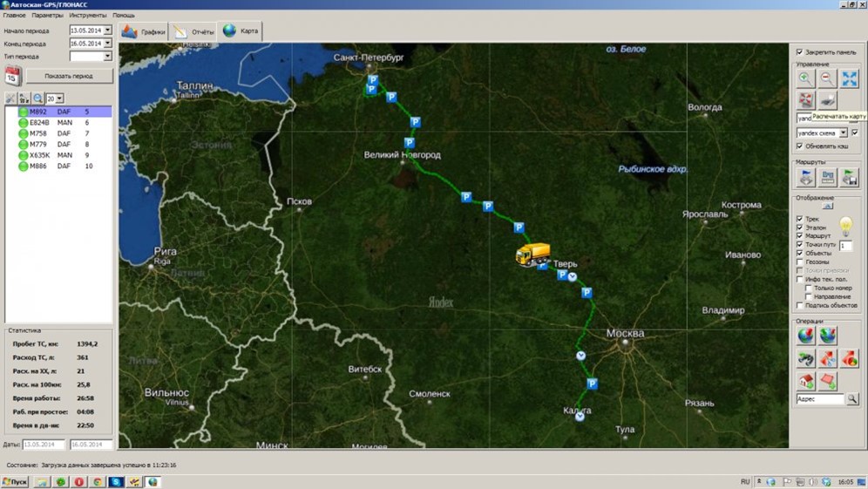Click the first route flag icon under Маршруты
The width and height of the screenshot is (868, 489).
[x=806, y=177]
